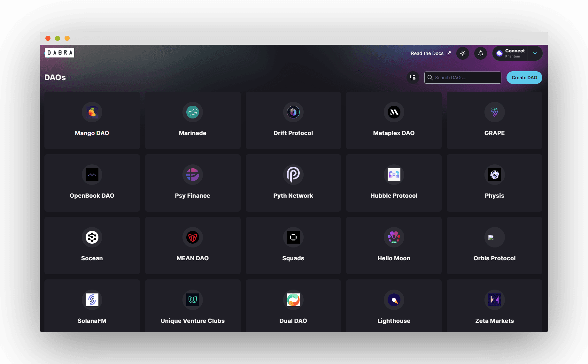Viewport: 588px width, 364px height.
Task: Click the OpenBook DAO logo icon
Action: click(x=92, y=175)
